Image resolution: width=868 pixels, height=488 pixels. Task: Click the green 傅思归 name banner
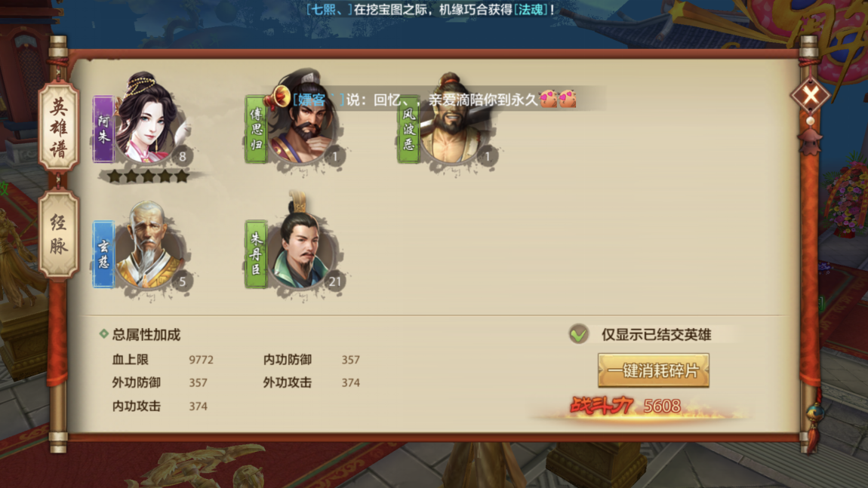(256, 129)
